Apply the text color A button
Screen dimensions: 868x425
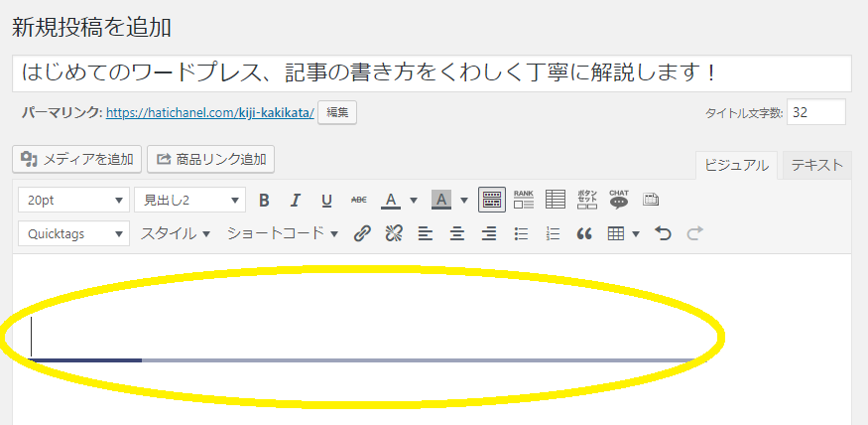point(391,200)
